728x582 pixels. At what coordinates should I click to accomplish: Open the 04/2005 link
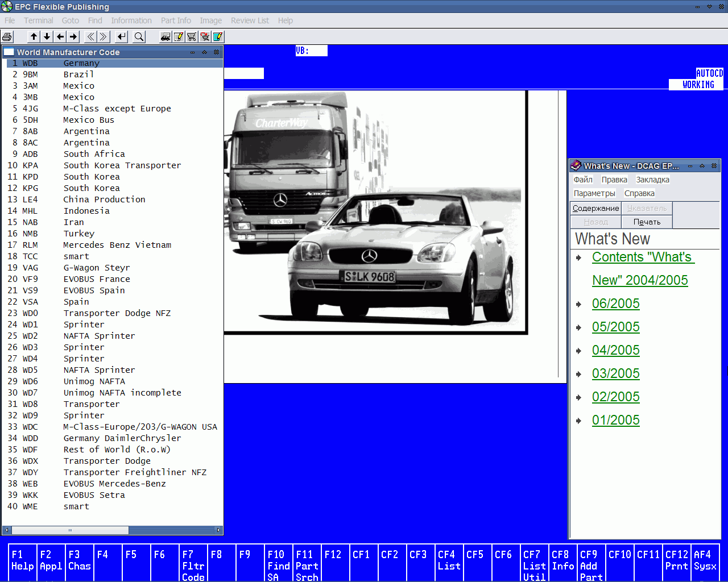[x=616, y=350]
